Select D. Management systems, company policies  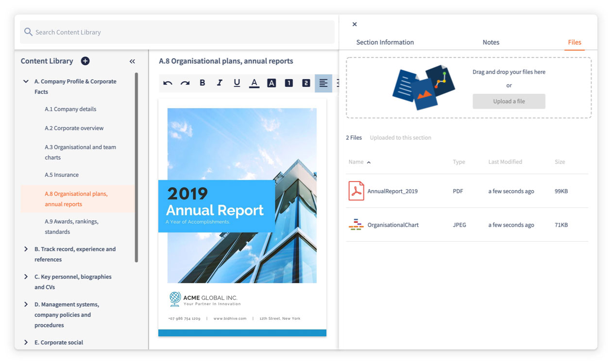tap(67, 315)
